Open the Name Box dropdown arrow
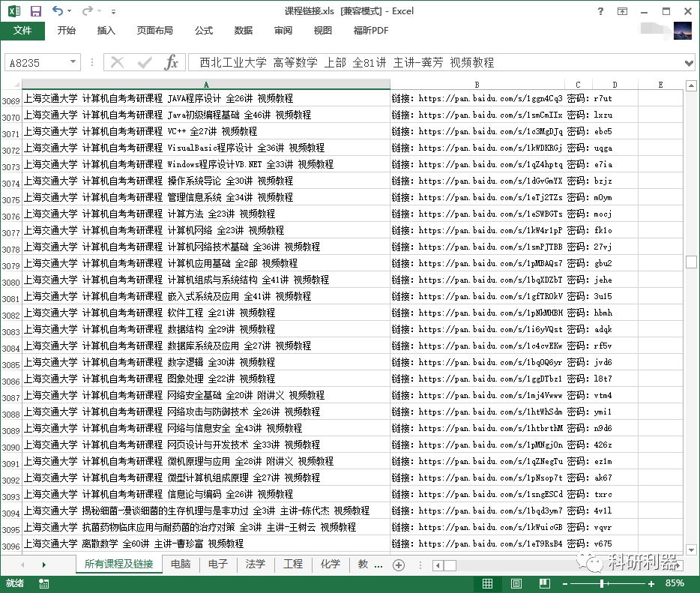Screen dimensions: 700x593 click(x=73, y=62)
